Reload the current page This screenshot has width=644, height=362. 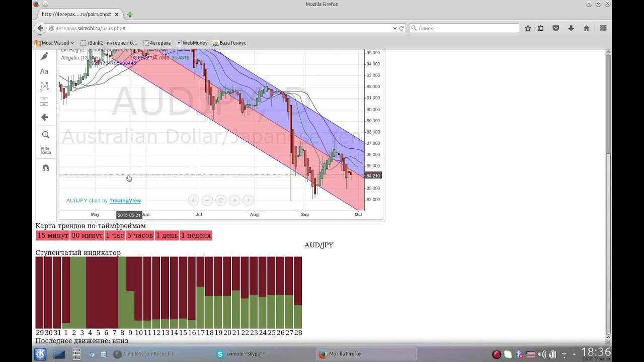pos(401,28)
